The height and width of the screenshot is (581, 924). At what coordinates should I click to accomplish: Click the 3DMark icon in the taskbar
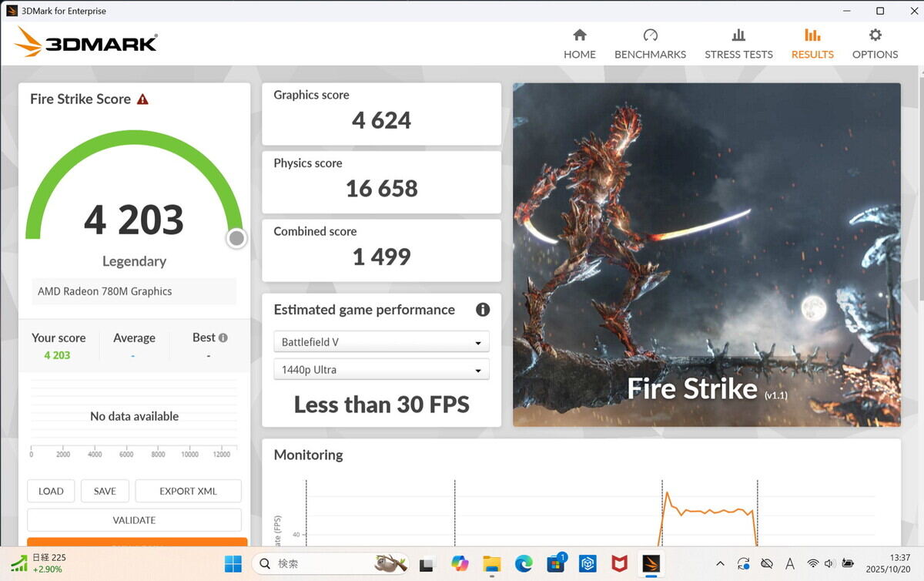point(651,563)
